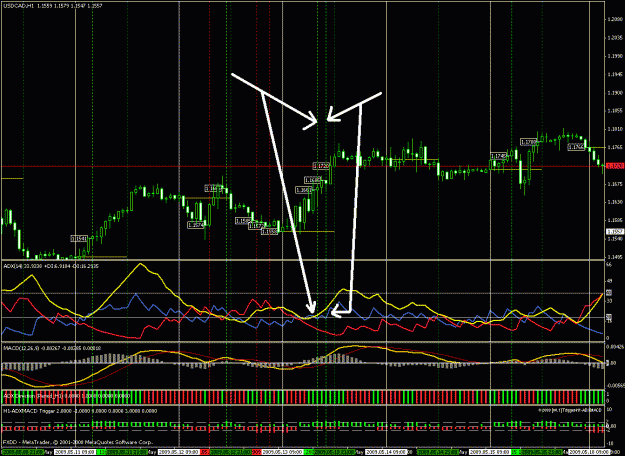The height and width of the screenshot is (456, 625).
Task: Click the 2009.05.15 09:00 time label
Action: tap(490, 452)
